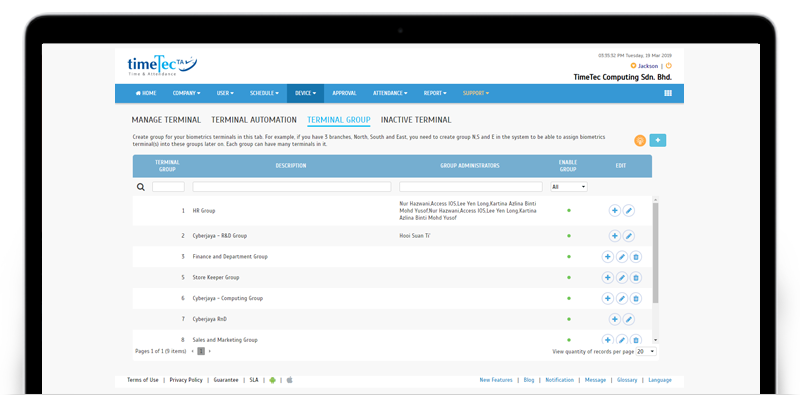The image size is (800, 395).
Task: Switch to TERMINAL AUTOMATION tab
Action: (x=254, y=120)
